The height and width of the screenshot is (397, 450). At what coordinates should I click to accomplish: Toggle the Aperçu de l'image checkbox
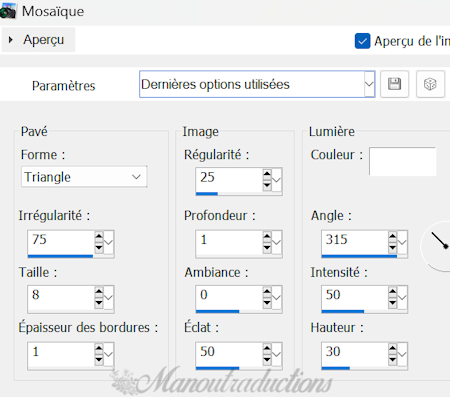coord(362,41)
